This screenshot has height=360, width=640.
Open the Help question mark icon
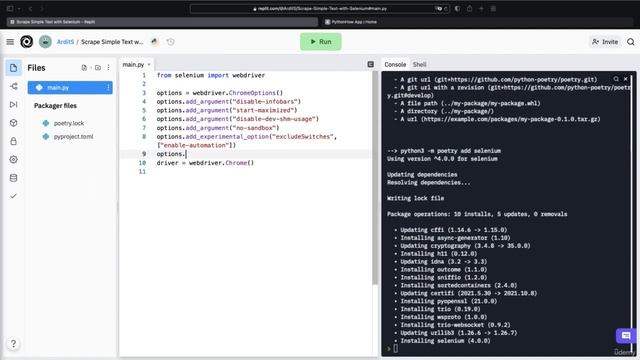pyautogui.click(x=13, y=344)
